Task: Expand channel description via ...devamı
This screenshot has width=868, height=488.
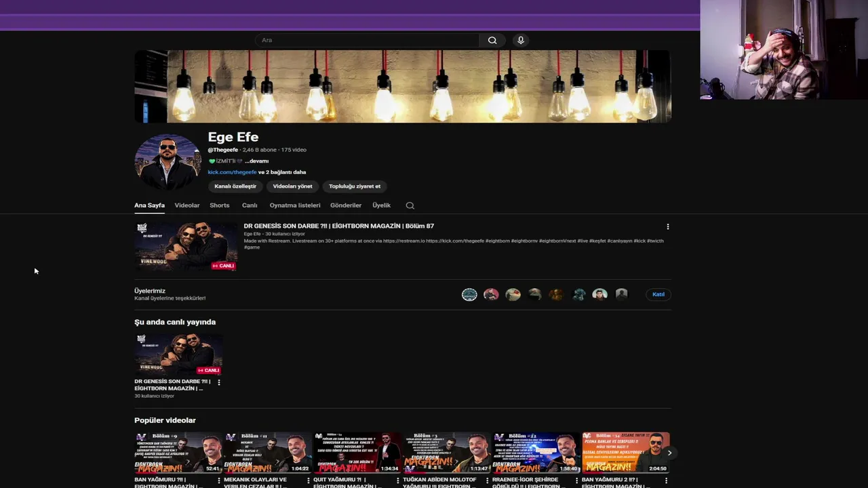Action: tap(256, 161)
